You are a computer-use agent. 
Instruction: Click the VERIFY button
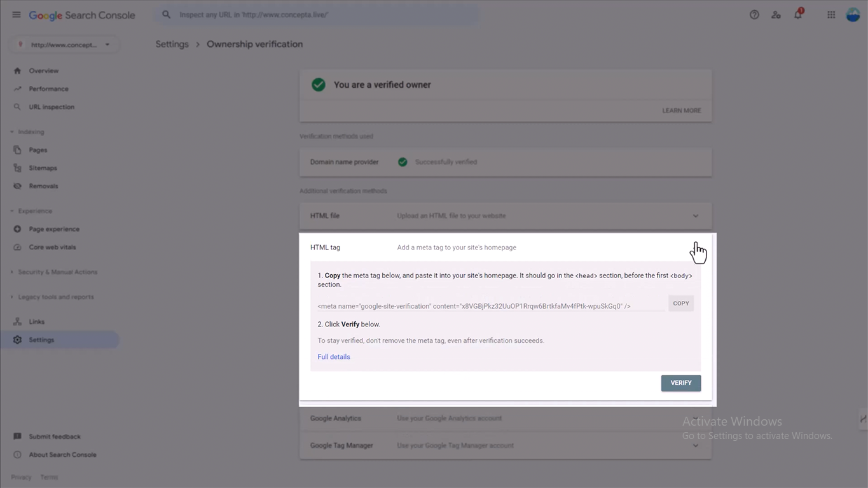coord(681,383)
